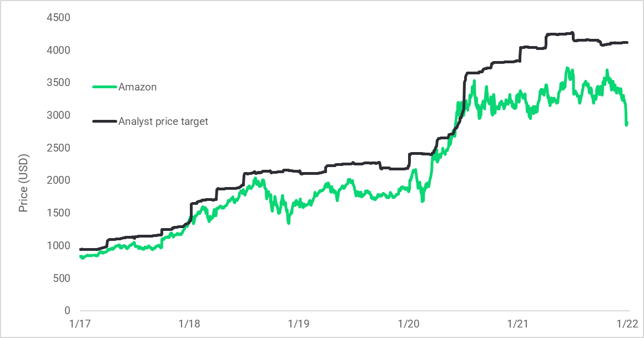
Task: Select the Analyst price target legend label
Action: tap(163, 121)
